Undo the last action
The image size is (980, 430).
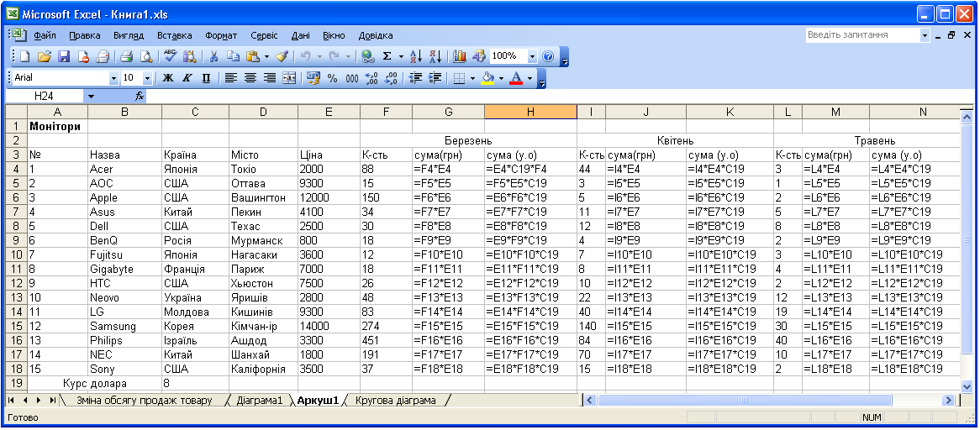[x=305, y=57]
